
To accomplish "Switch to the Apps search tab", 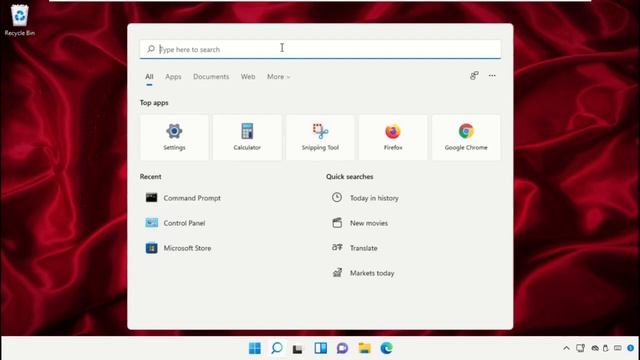I will tap(173, 77).
